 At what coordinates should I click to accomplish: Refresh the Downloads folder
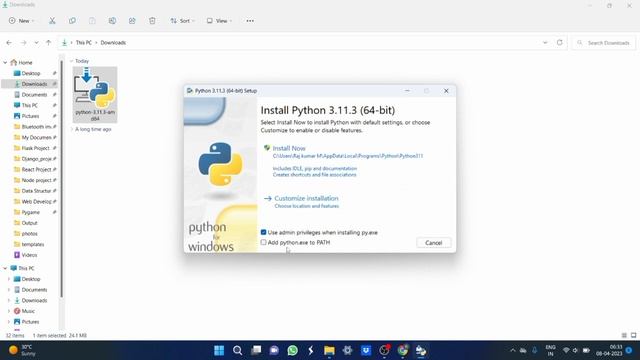point(560,42)
